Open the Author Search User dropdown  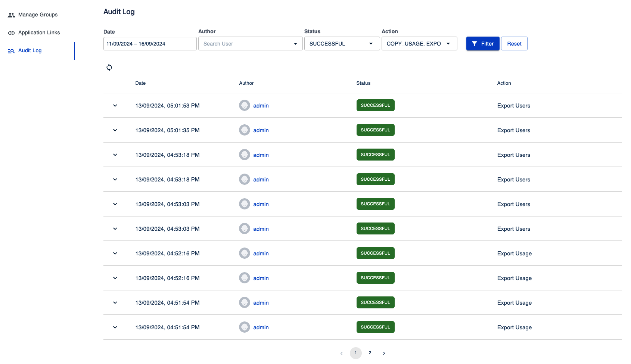click(x=250, y=44)
